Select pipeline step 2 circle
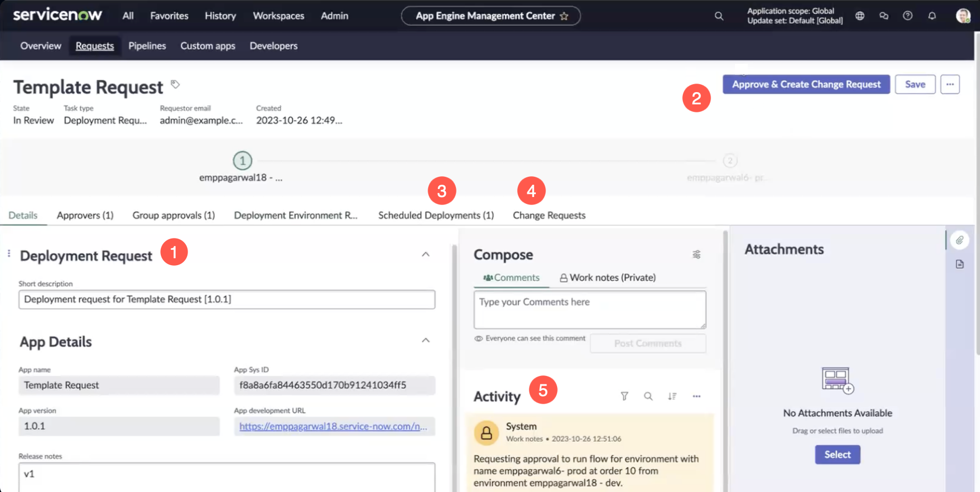 pyautogui.click(x=730, y=160)
